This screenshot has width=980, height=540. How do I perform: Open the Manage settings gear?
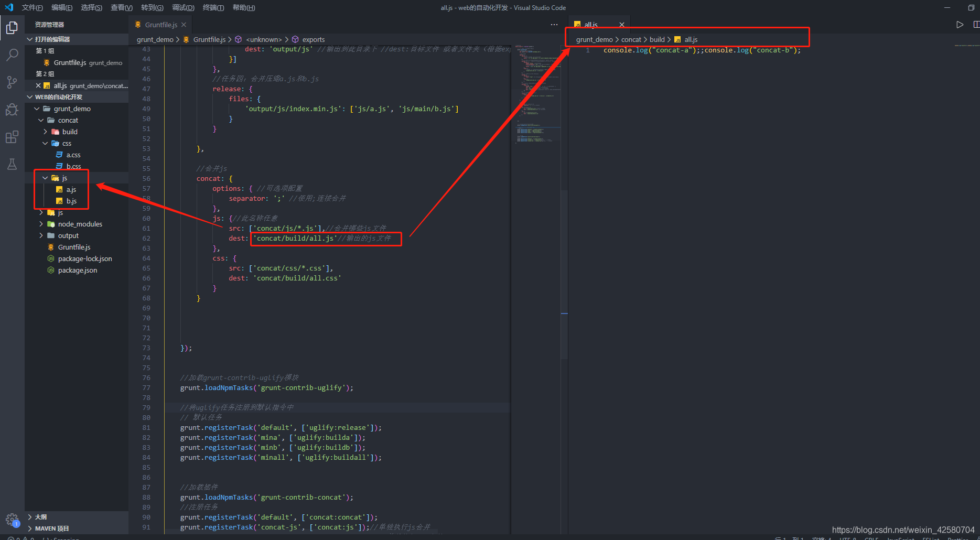point(12,520)
